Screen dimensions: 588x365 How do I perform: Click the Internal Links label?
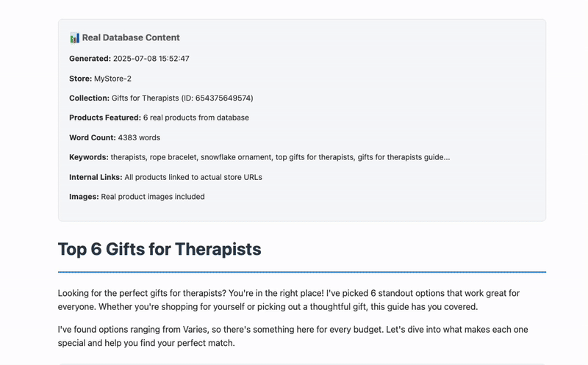[x=96, y=177]
